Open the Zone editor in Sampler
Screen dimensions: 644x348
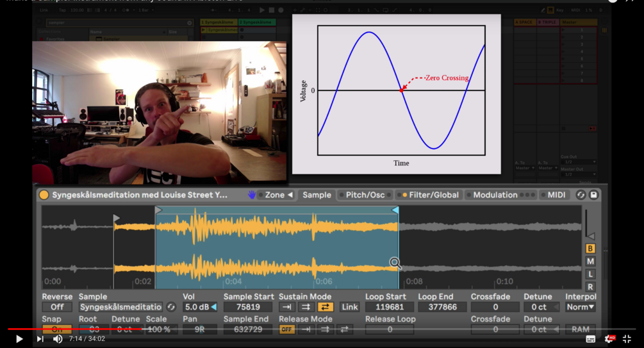(x=275, y=195)
